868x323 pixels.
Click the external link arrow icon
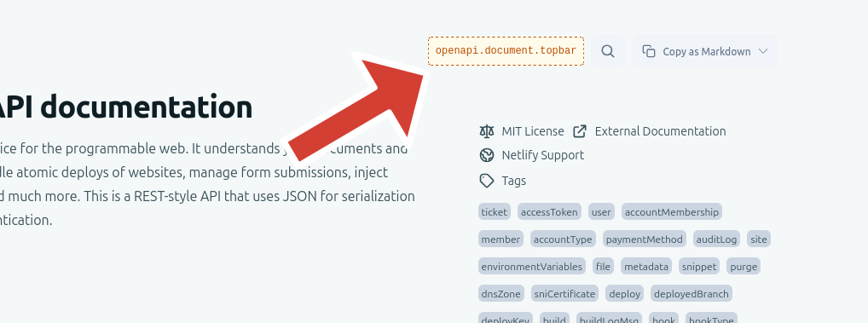580,131
